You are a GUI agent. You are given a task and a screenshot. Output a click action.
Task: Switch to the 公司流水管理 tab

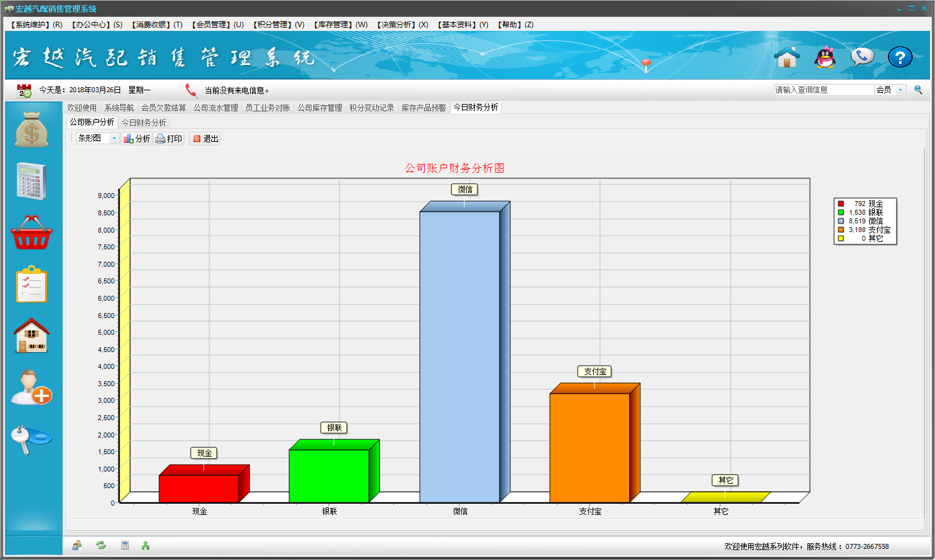(215, 108)
